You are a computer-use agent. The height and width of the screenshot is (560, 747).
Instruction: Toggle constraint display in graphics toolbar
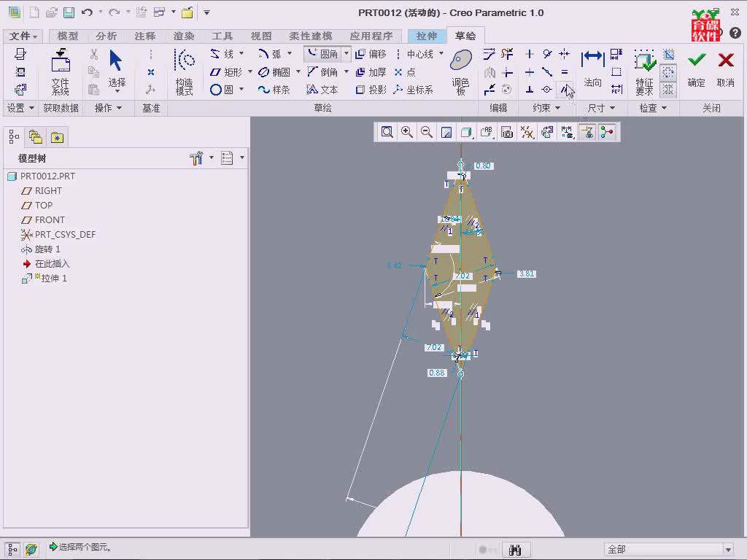pos(587,132)
